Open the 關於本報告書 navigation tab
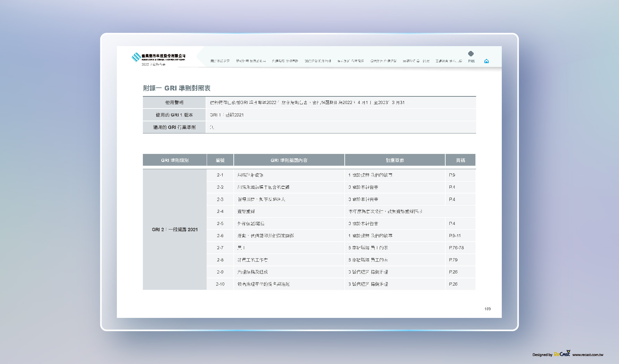The image size is (619, 364). tap(220, 61)
